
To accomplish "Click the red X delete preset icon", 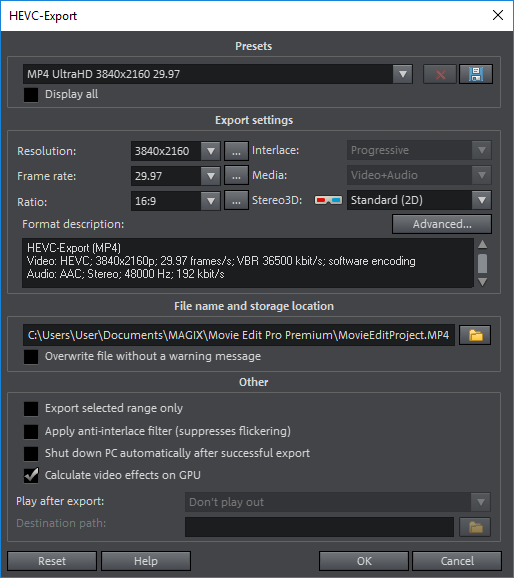I will click(x=440, y=74).
